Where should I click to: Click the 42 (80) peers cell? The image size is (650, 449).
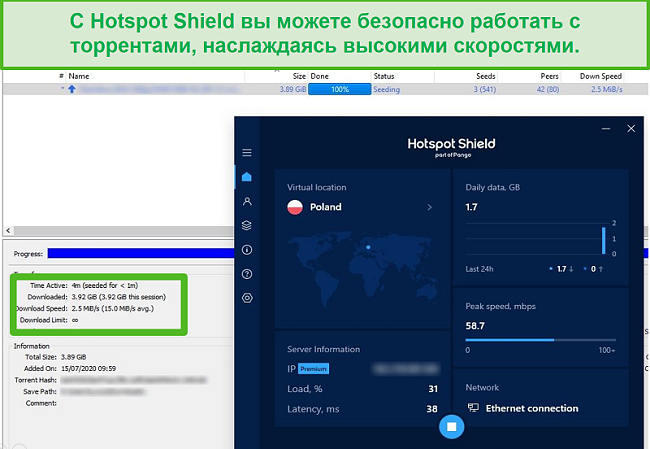(548, 90)
